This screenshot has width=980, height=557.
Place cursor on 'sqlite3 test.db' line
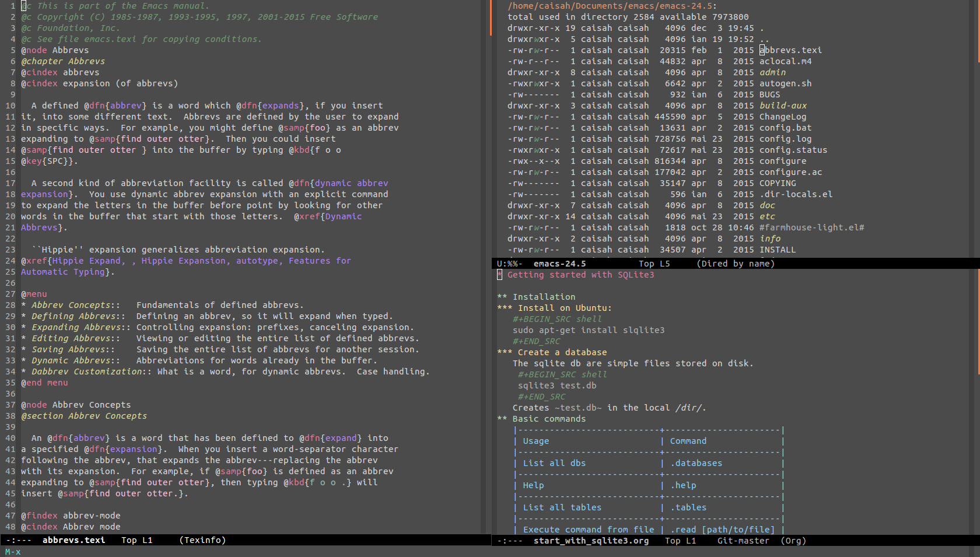(x=557, y=386)
